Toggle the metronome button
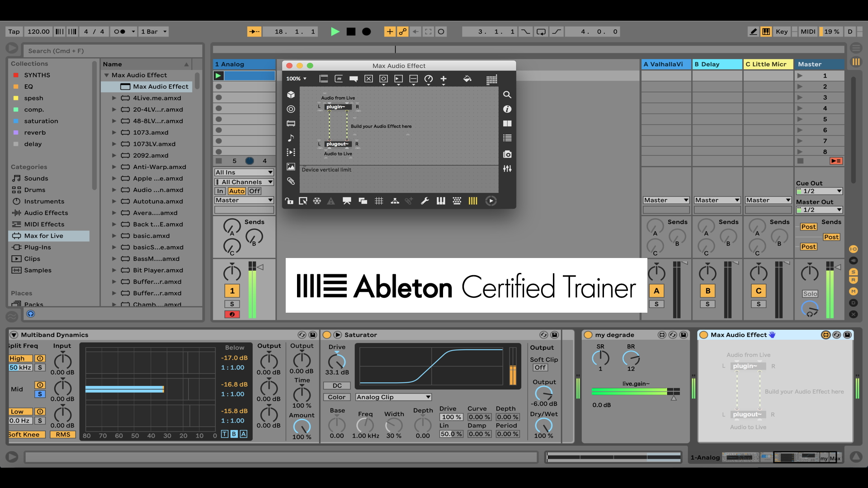This screenshot has height=488, width=868. pos(119,32)
